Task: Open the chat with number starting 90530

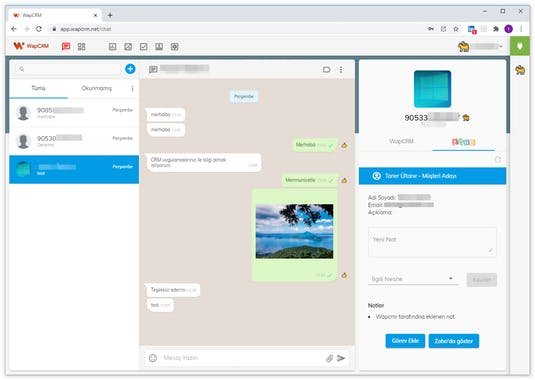Action: (74, 141)
